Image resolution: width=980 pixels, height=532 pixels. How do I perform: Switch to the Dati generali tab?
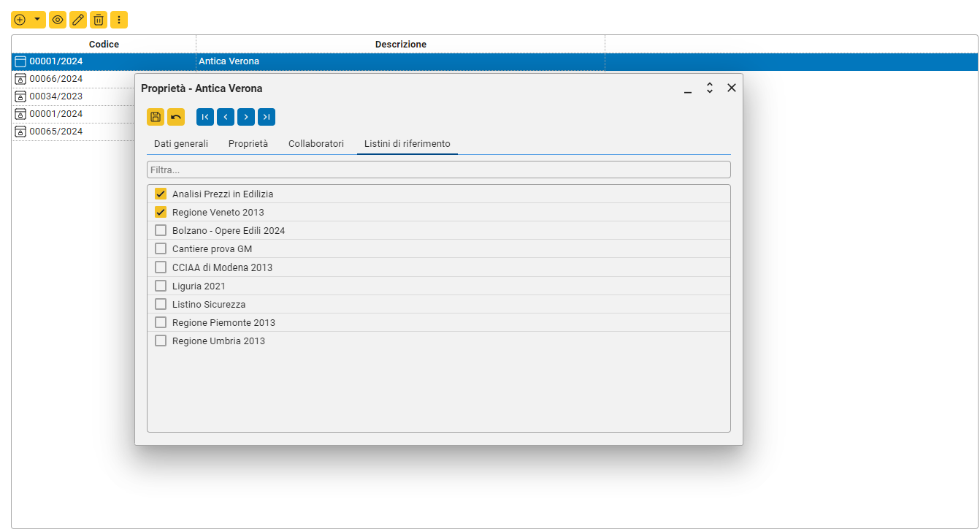click(x=181, y=144)
